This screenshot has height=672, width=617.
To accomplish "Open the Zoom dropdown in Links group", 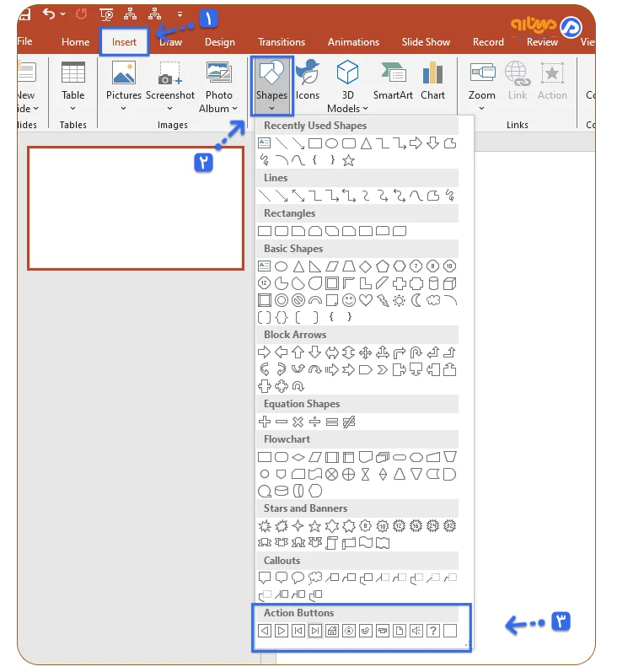I will tap(481, 87).
